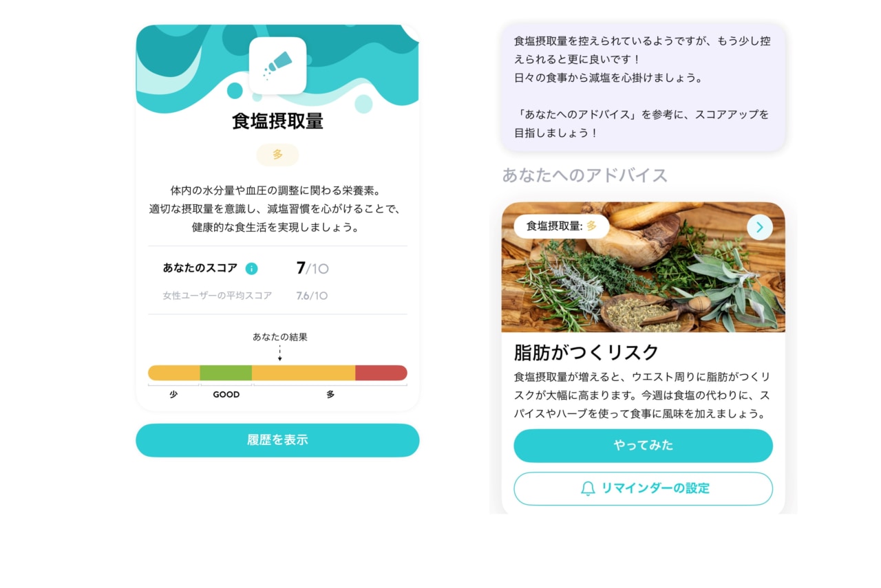The width and height of the screenshot is (881, 588).
Task: Open リマインダーの設定 button
Action: 643,488
